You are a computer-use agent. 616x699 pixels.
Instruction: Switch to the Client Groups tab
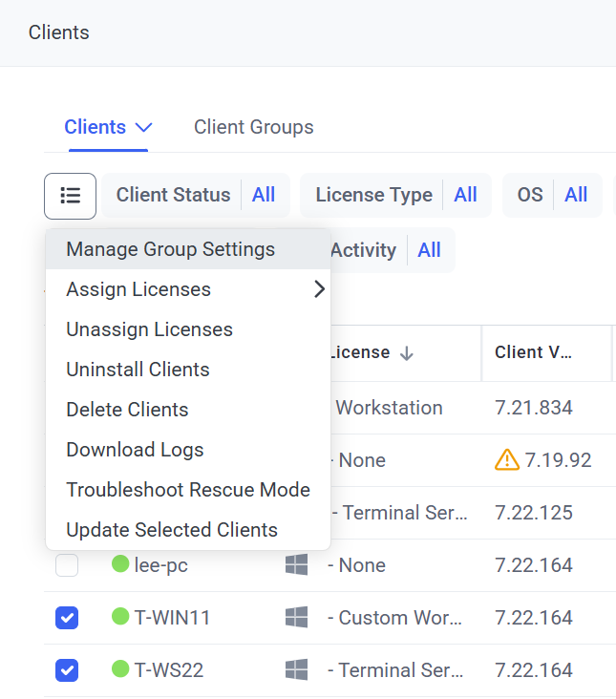tap(253, 127)
